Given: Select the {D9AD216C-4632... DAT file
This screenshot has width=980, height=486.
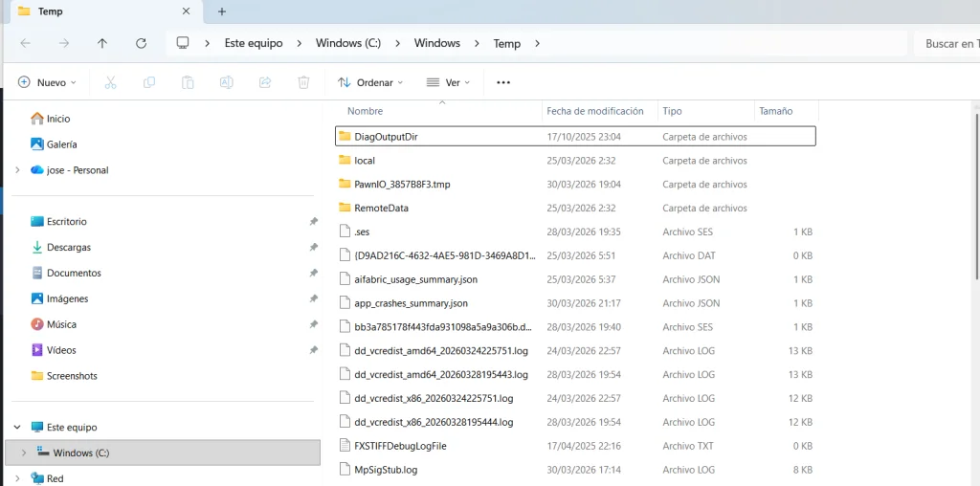Looking at the screenshot, I should click(575, 255).
